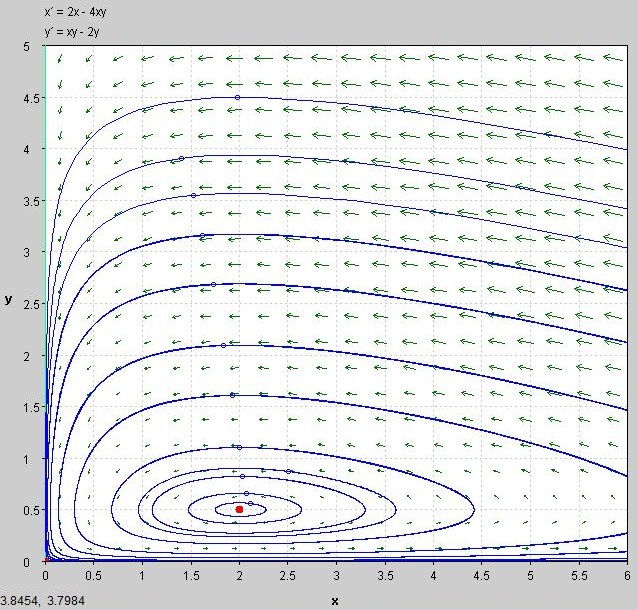Viewport: 638px width, 610px height.
Task: Click the circle marker on the y≈3.15 trajectory
Action: point(203,236)
